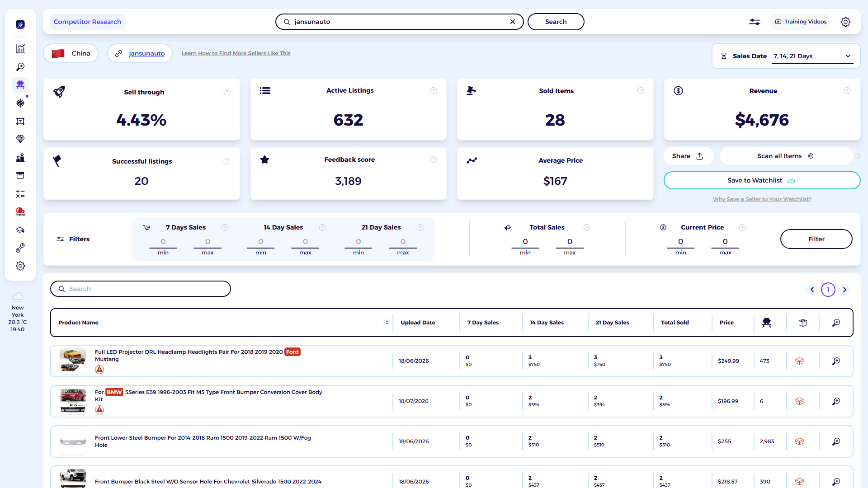Click the Search button
The height and width of the screenshot is (488, 868).
(x=556, y=22)
